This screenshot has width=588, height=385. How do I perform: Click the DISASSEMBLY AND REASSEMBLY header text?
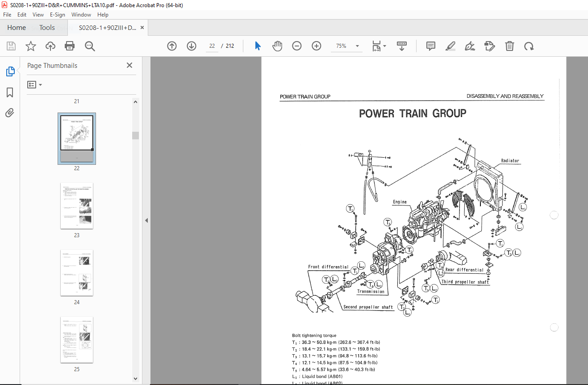(x=505, y=96)
